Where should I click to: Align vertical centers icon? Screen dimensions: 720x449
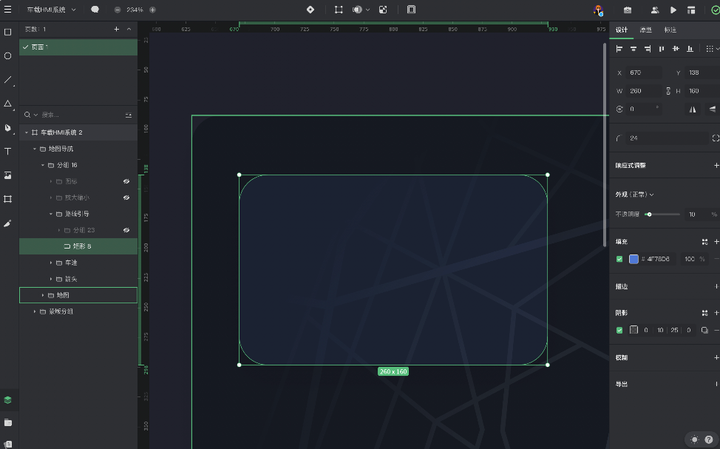(x=675, y=49)
